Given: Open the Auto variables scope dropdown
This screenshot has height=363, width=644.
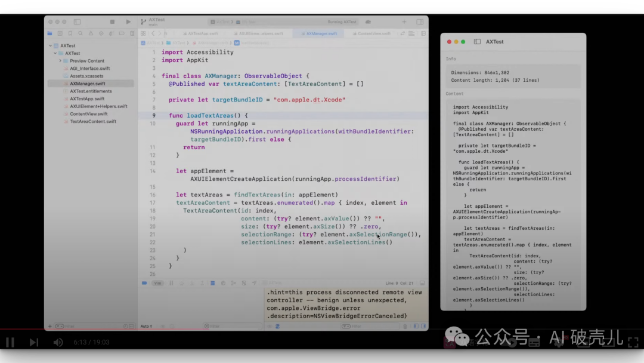Looking at the screenshot, I should click(147, 326).
